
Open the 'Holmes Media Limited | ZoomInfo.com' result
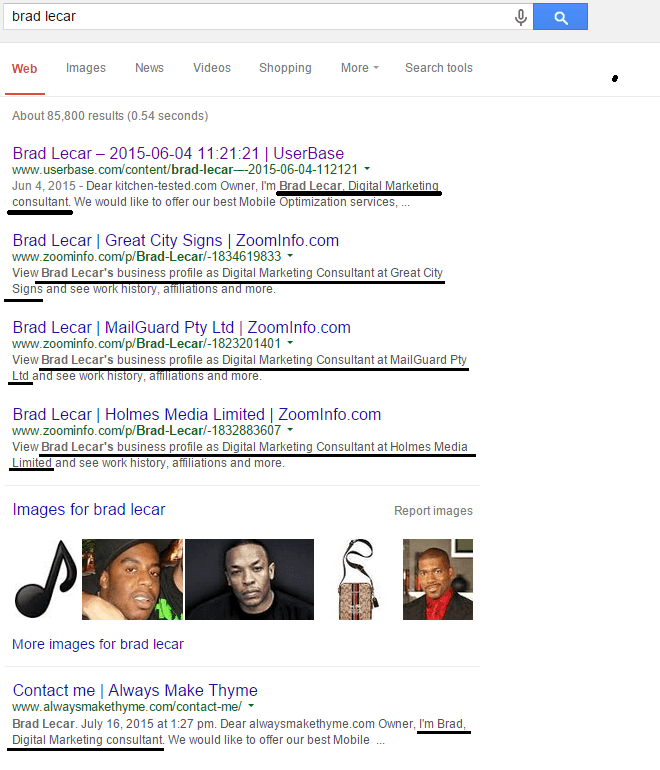[x=197, y=414]
